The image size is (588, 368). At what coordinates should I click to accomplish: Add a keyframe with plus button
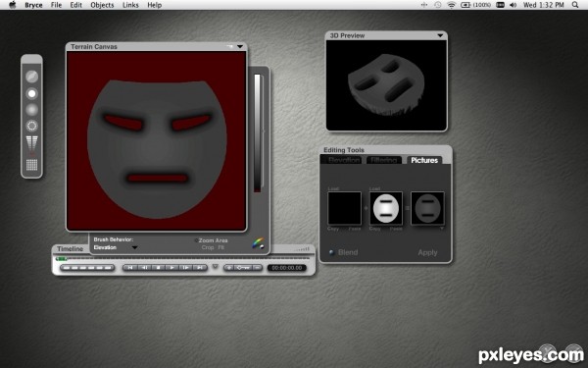click(x=229, y=268)
